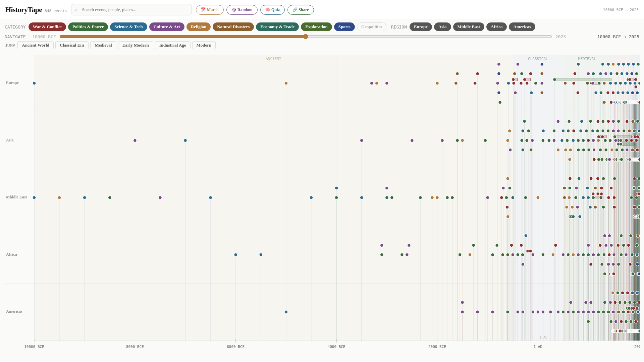This screenshot has height=362, width=644.
Task: Click the Africa blue event dot near 6000 BCE
Action: pyautogui.click(x=236, y=255)
